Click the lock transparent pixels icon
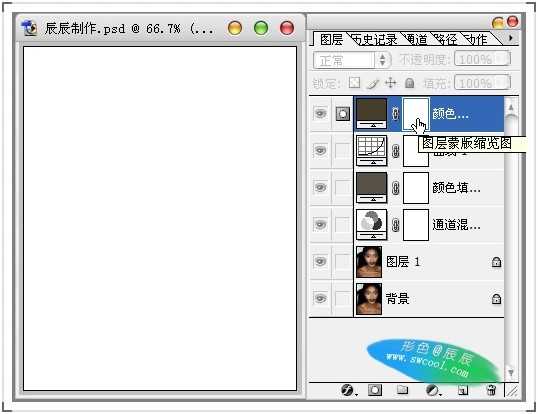The width and height of the screenshot is (538, 414). [354, 83]
